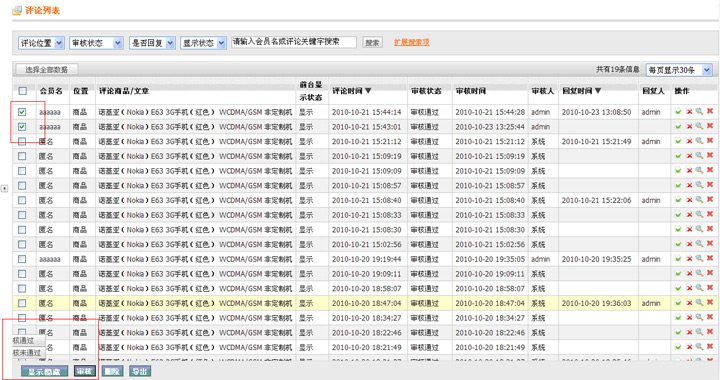View comment 2010-10-20 19:09:11 using magnifier
720x380 pixels.
pyautogui.click(x=699, y=273)
